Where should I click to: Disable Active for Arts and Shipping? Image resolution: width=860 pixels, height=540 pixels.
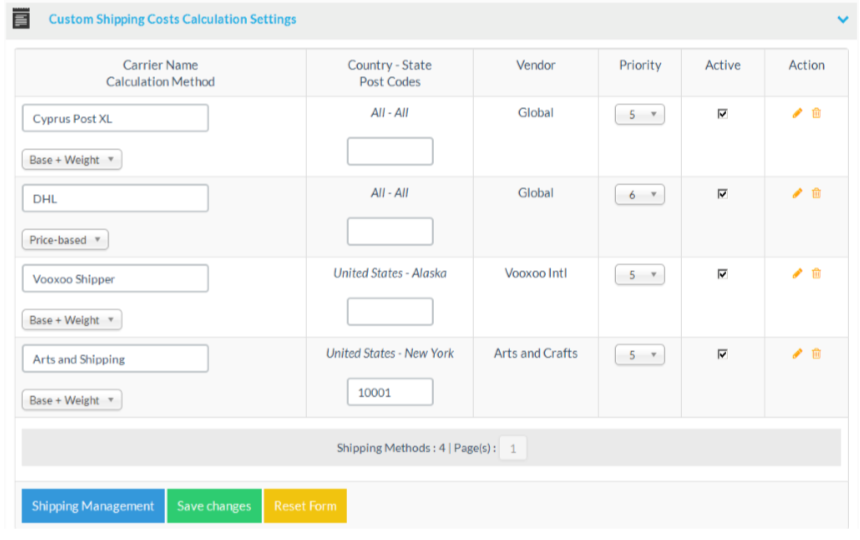click(x=722, y=354)
